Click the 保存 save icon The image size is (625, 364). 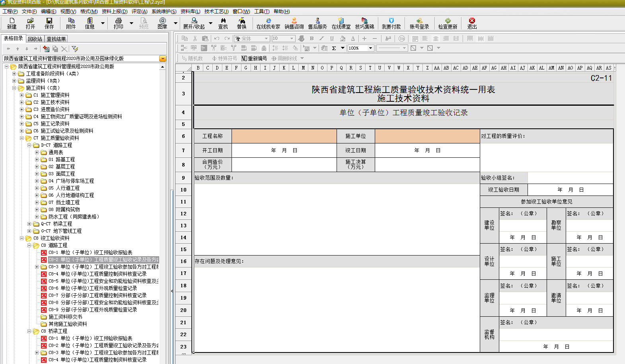pos(49,23)
